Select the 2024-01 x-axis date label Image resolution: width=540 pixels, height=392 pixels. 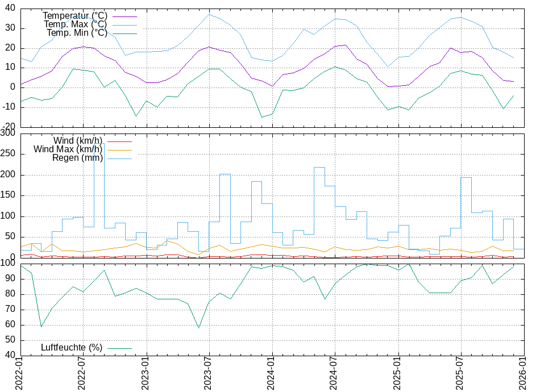(x=272, y=373)
